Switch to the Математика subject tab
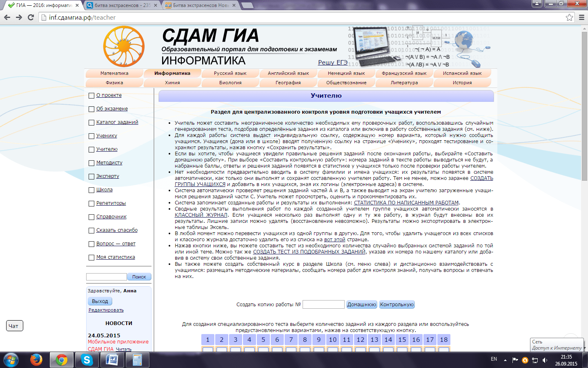Screen dimensions: 588x368 click(x=114, y=73)
